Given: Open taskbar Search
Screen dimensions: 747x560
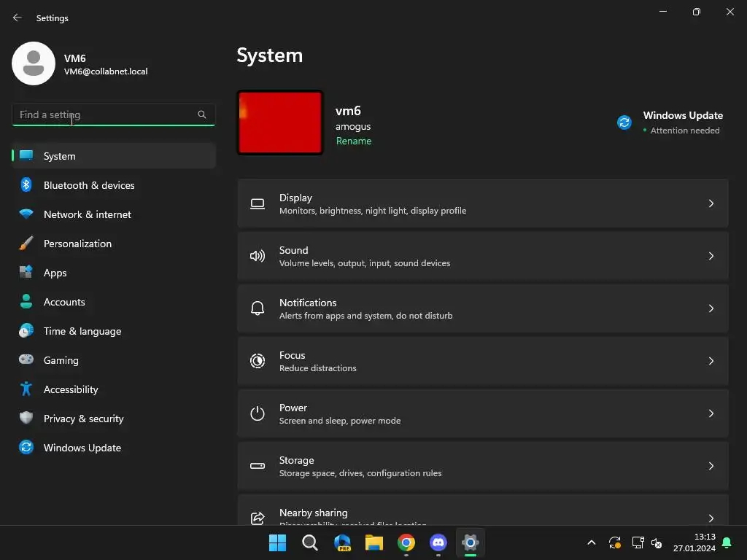Looking at the screenshot, I should click(x=309, y=542).
